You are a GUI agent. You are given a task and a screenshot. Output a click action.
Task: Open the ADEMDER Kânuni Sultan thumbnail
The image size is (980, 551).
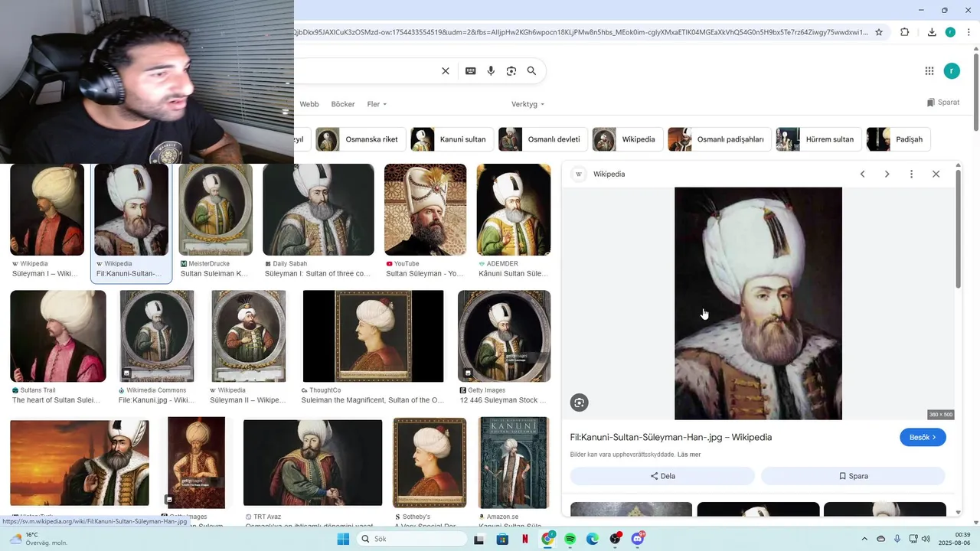[x=513, y=210]
